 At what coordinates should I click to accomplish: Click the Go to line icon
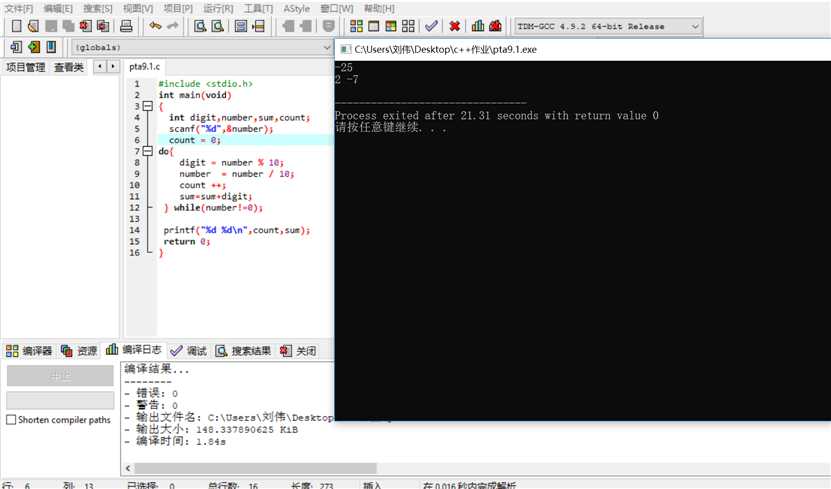[258, 26]
